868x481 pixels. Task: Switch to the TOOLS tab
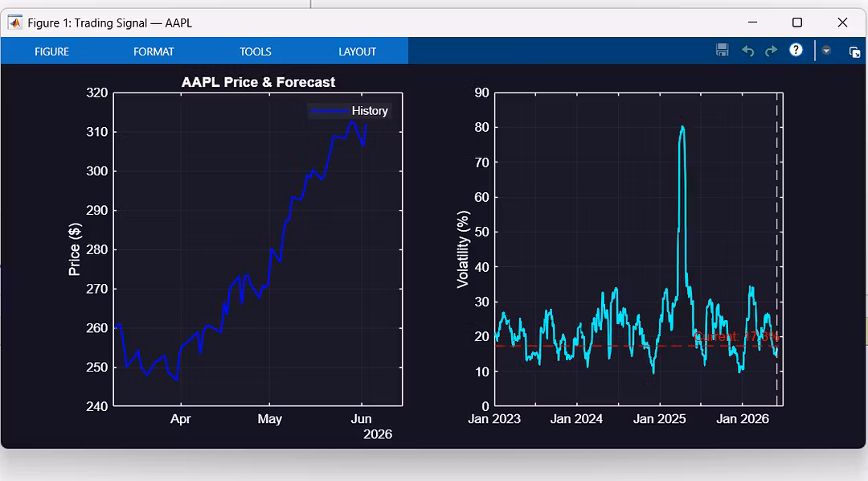click(256, 51)
